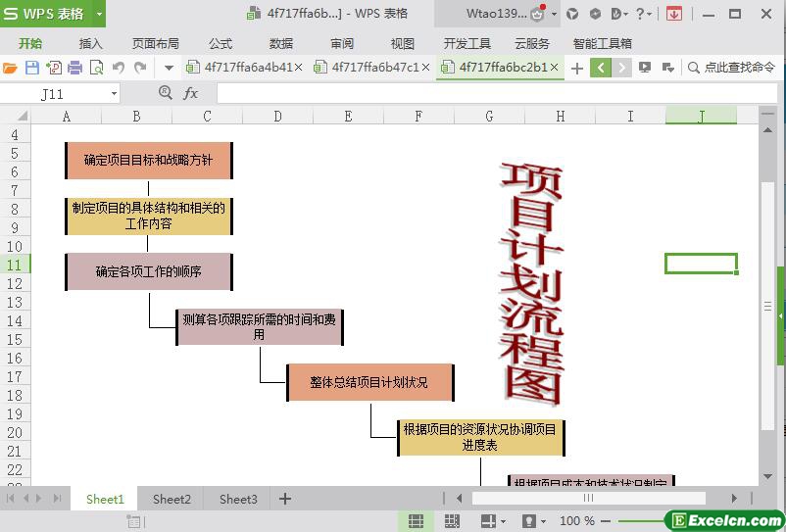Image resolution: width=786 pixels, height=532 pixels.
Task: Click the 点此查找命令 search box
Action: [732, 68]
